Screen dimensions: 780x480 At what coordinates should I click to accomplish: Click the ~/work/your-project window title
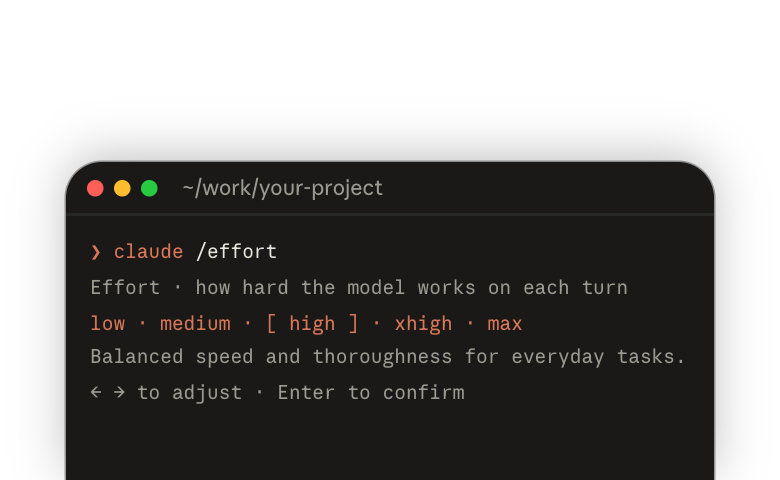[283, 189]
